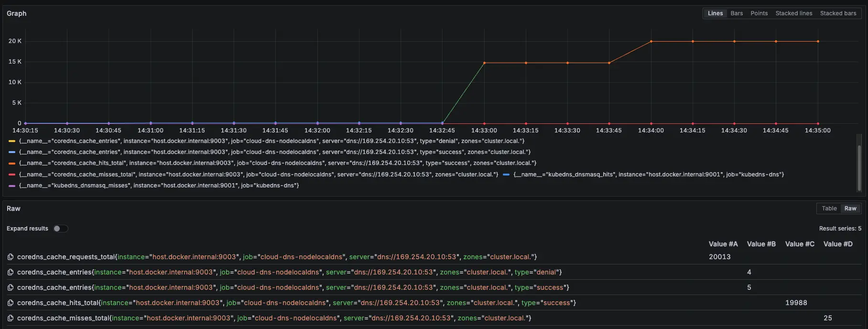
Task: Copy the coredns_cache_entries denial series icon
Action: (x=11, y=273)
